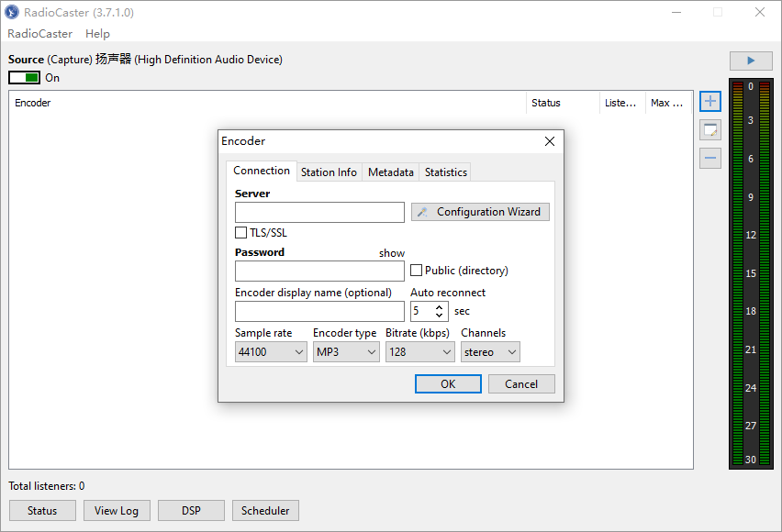
Task: Click the plus add encoder icon
Action: point(710,102)
